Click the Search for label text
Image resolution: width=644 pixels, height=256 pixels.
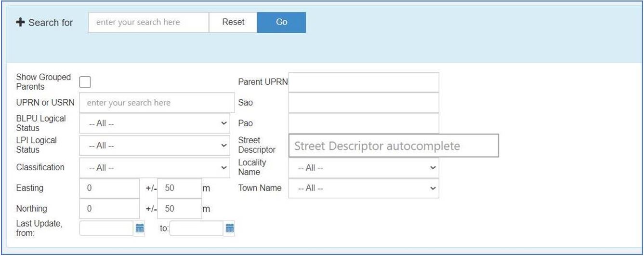(51, 23)
